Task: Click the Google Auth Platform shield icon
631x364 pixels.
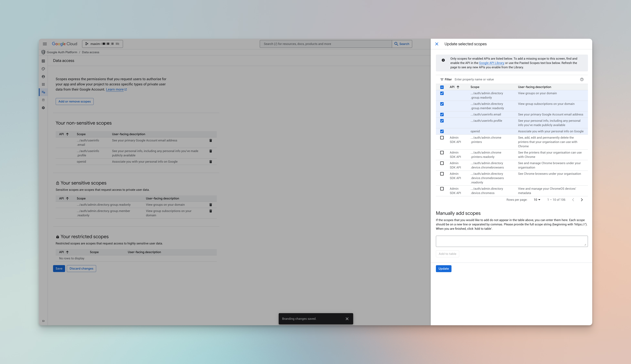Action: [43, 52]
